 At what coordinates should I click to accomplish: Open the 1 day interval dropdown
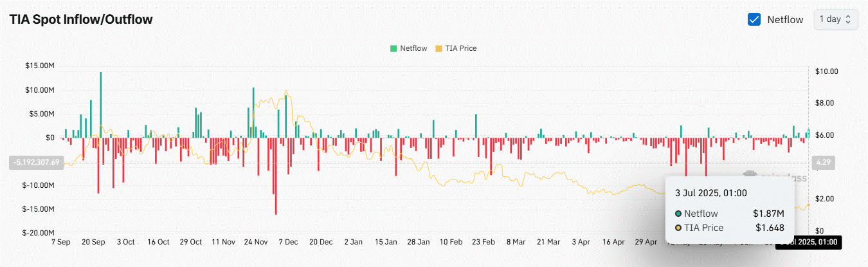coord(835,19)
